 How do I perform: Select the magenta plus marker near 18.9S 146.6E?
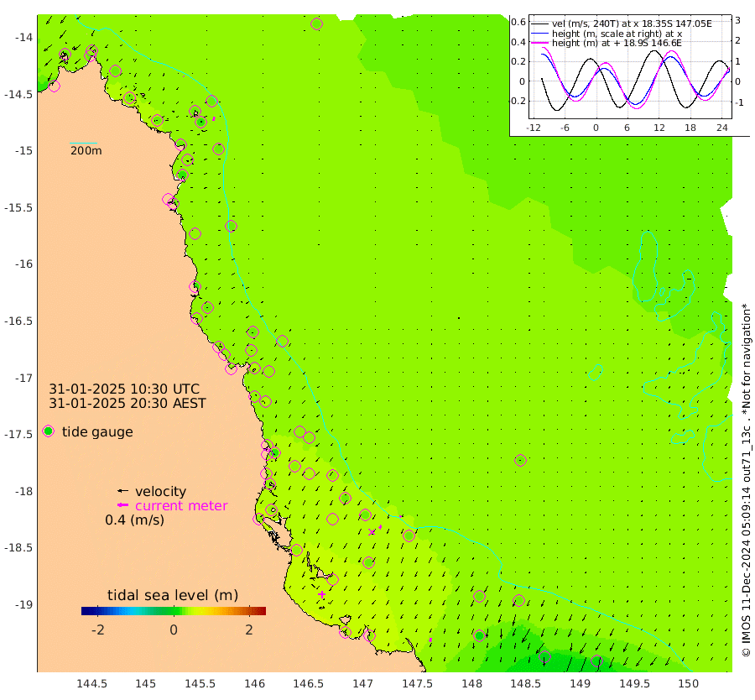point(321,594)
